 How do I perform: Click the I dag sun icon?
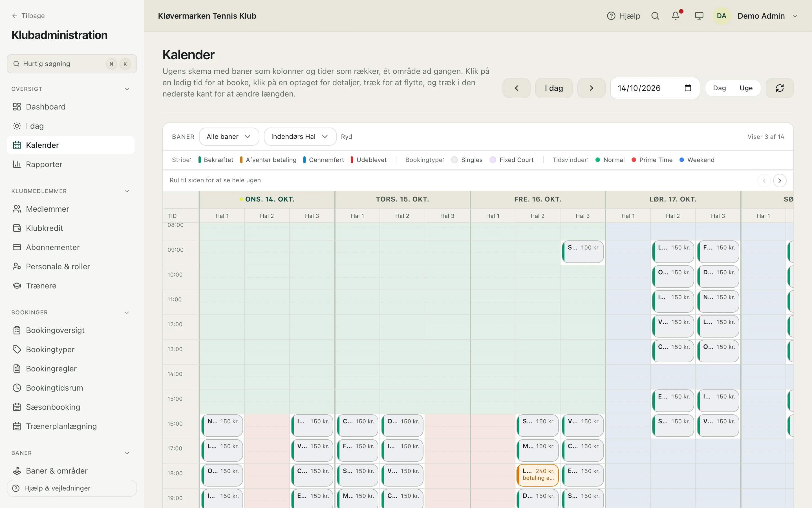[x=17, y=126]
